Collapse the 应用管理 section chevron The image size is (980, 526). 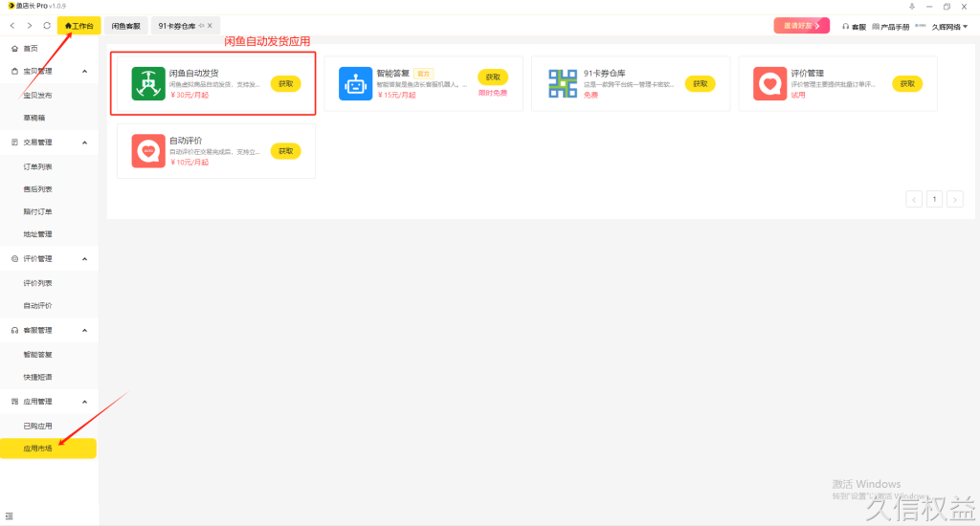click(x=84, y=401)
